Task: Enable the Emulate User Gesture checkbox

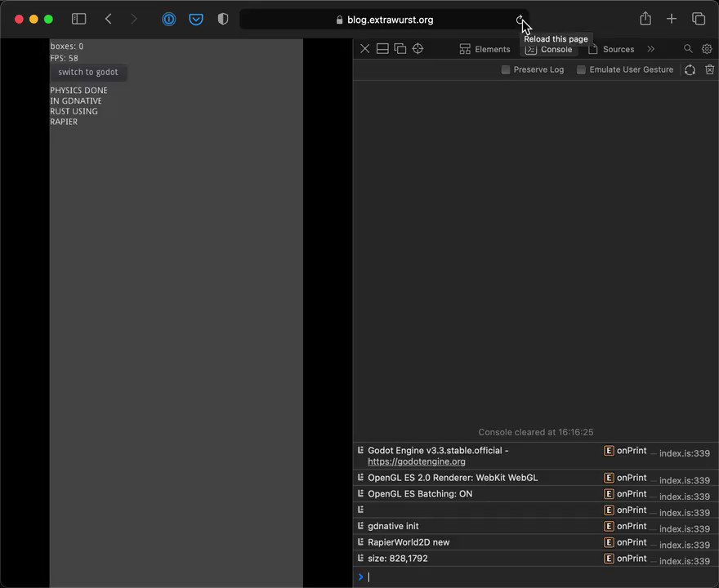Action: pos(581,69)
